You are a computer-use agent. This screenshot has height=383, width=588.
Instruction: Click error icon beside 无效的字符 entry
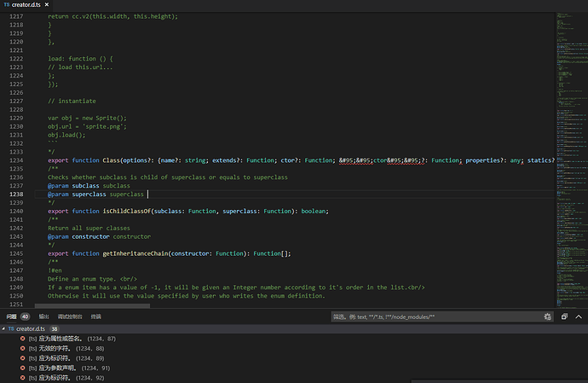pos(22,348)
